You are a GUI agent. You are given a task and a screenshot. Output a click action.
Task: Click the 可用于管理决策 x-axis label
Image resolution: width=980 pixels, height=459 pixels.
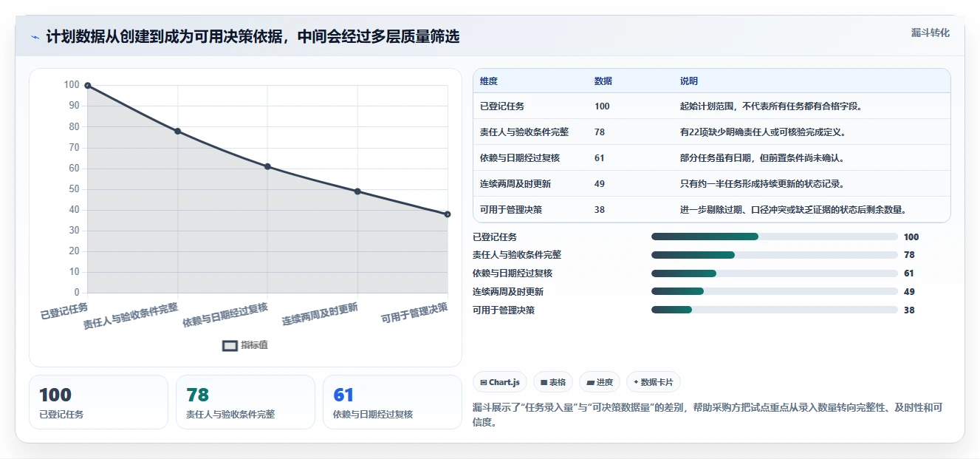414,314
